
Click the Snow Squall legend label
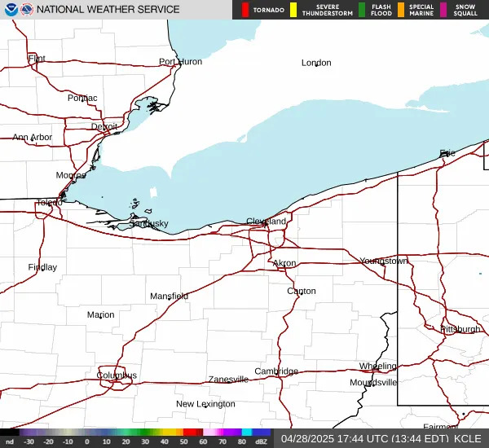click(x=465, y=10)
